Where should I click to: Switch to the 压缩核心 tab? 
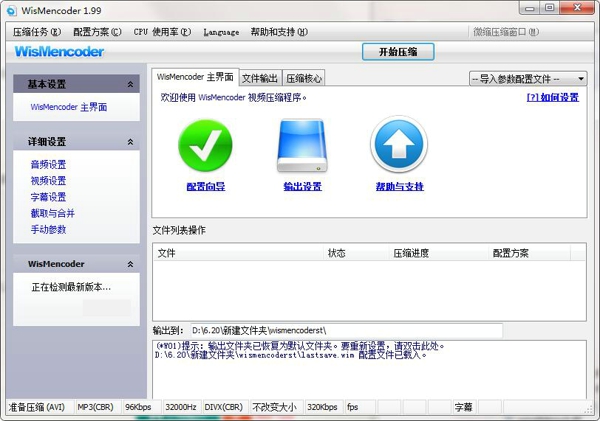point(304,78)
